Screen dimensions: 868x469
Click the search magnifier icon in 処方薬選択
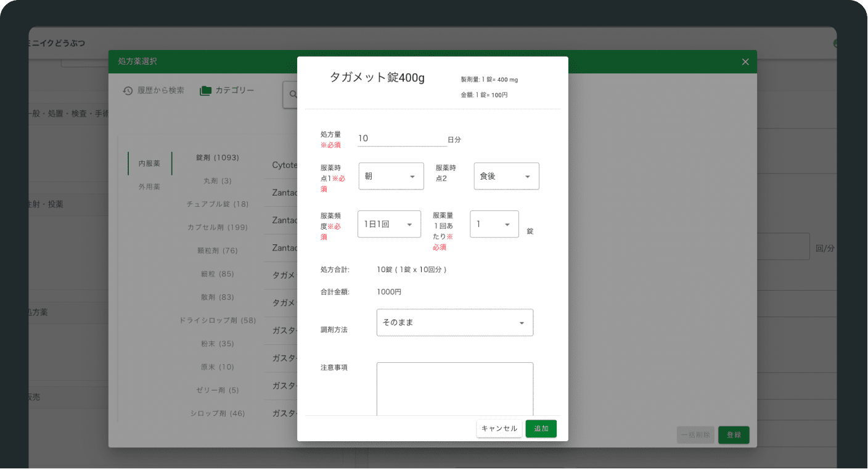[x=292, y=94]
